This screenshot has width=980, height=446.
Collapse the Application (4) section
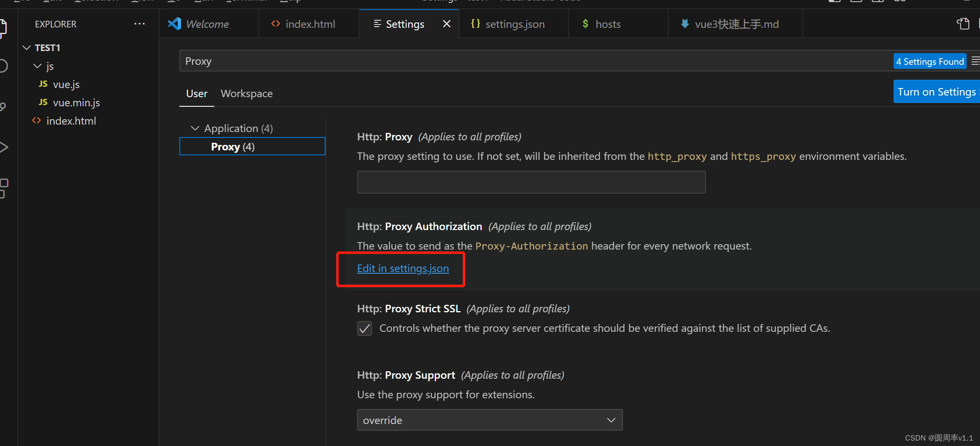coord(195,128)
